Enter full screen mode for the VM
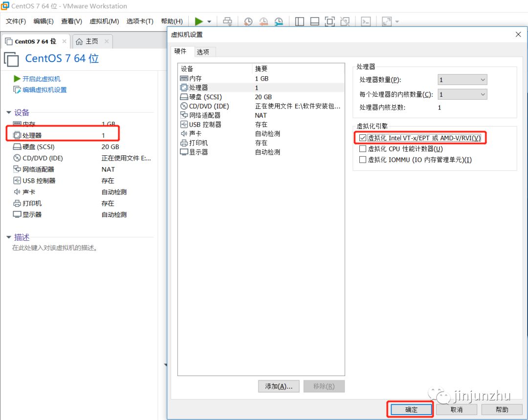Viewport: 528px width, 420px height. 329,21
